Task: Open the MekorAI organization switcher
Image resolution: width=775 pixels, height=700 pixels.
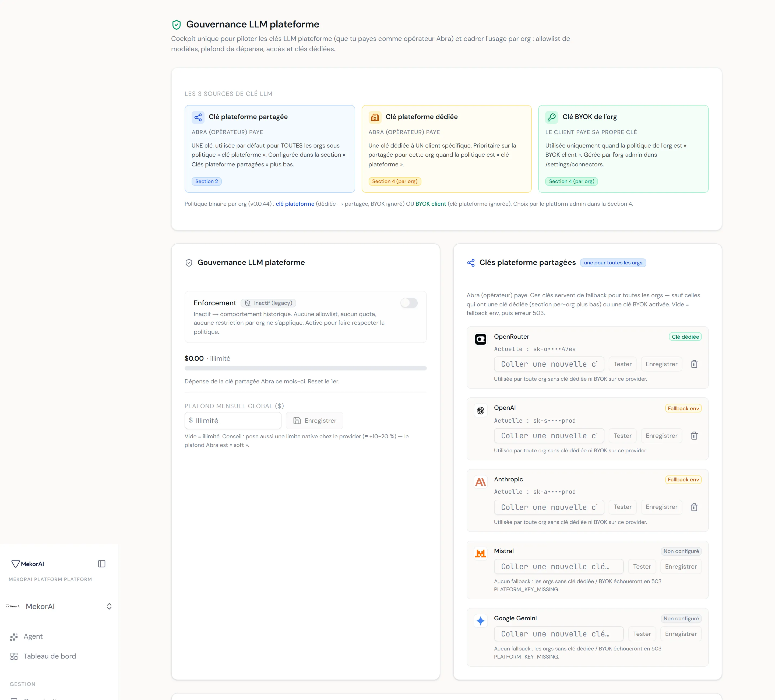Action: pos(59,607)
